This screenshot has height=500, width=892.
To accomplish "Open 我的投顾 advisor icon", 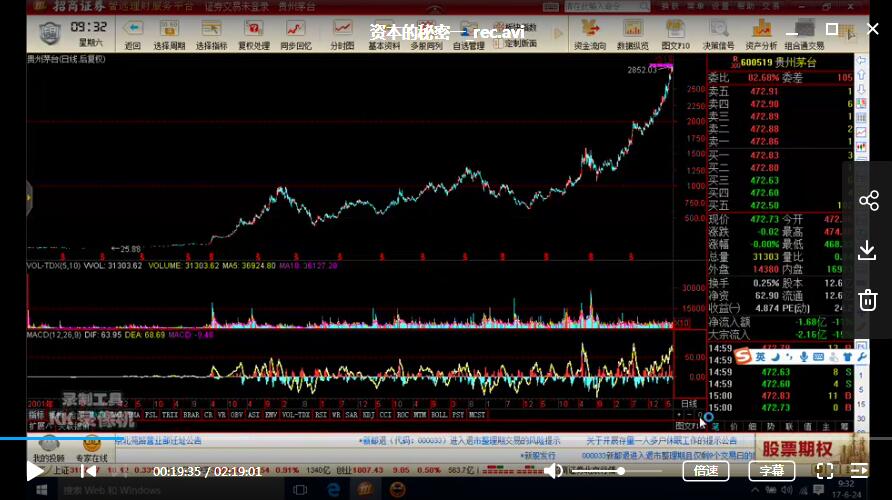I will [49, 449].
